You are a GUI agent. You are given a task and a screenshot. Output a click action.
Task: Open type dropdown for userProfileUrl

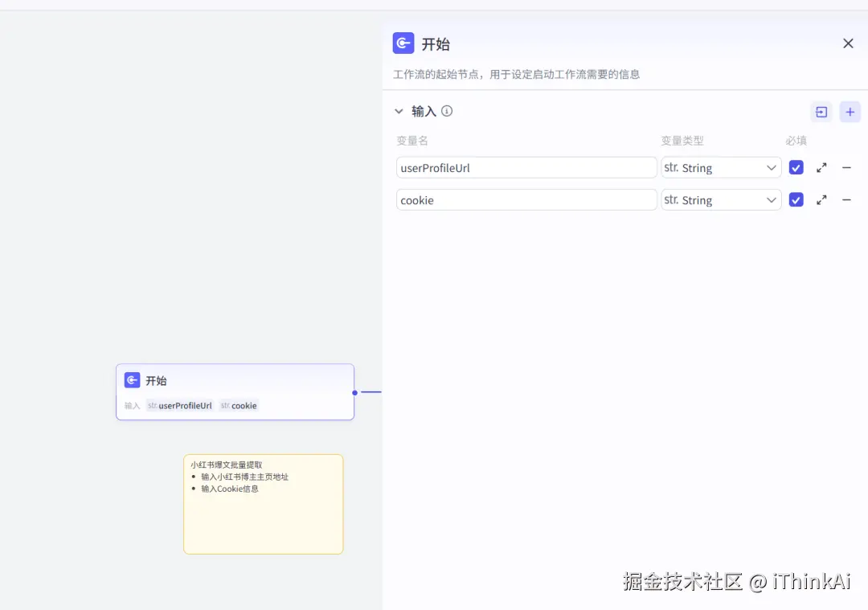coord(721,168)
